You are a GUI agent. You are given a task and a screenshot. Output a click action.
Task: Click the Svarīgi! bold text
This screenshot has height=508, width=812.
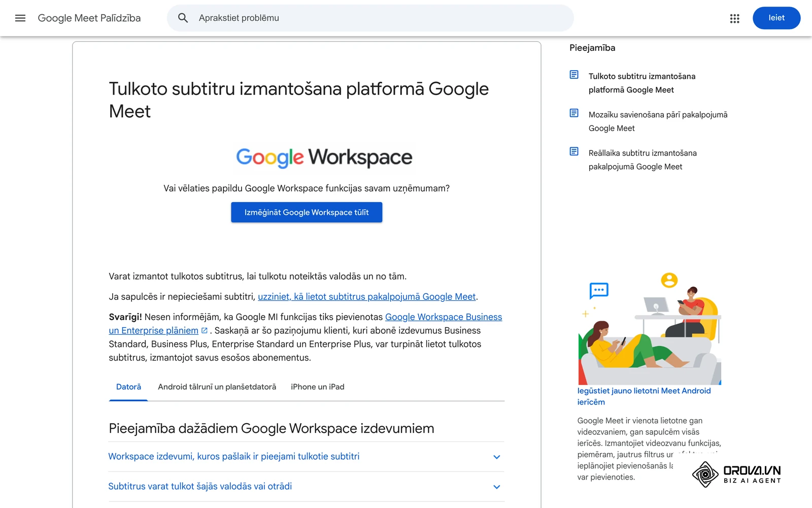[125, 317]
